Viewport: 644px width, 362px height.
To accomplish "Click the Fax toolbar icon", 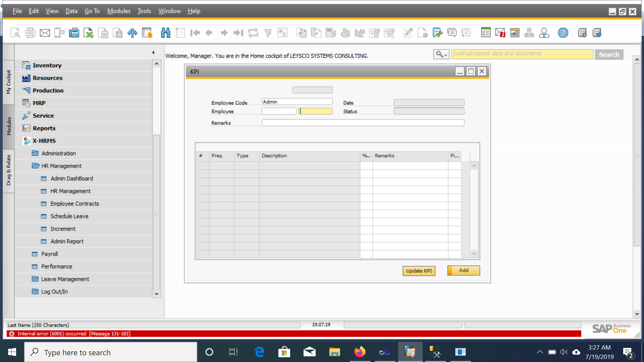I will tap(74, 33).
